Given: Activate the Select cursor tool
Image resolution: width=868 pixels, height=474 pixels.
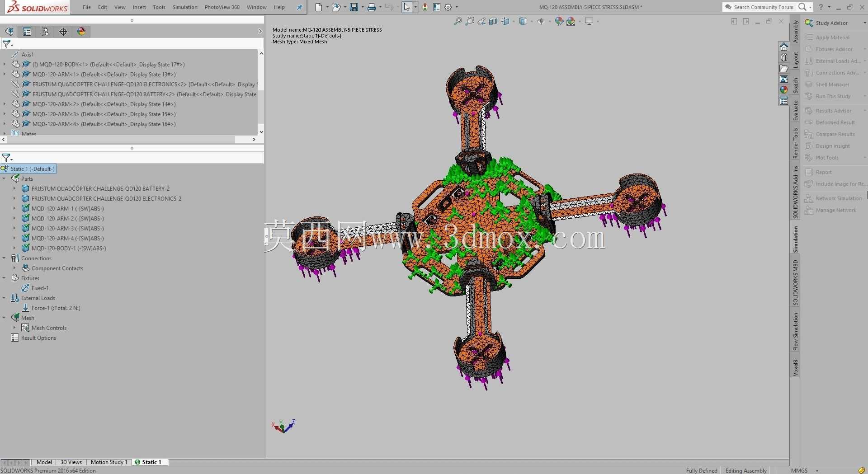Looking at the screenshot, I should click(407, 7).
